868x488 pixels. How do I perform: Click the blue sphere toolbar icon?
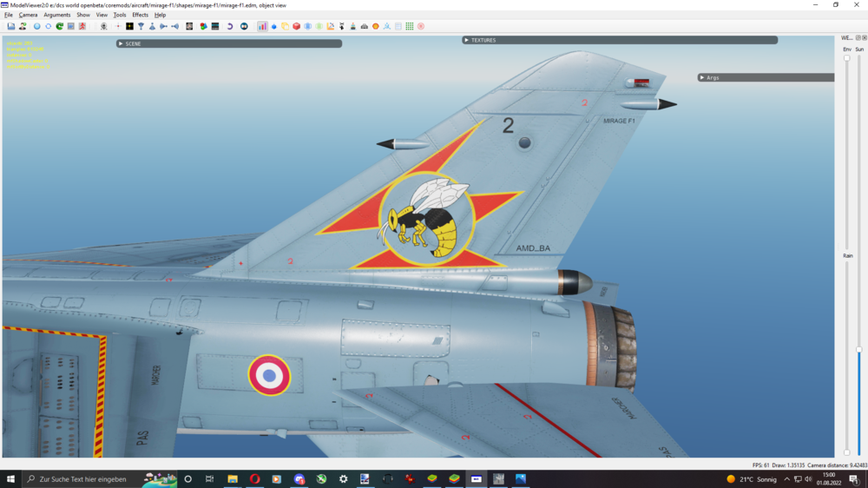(x=37, y=26)
